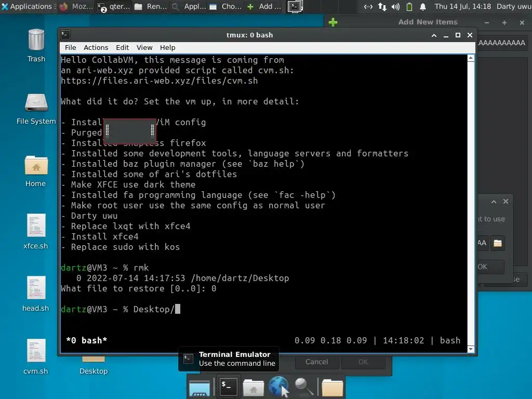
Task: Open the terminal View menu
Action: (144, 47)
